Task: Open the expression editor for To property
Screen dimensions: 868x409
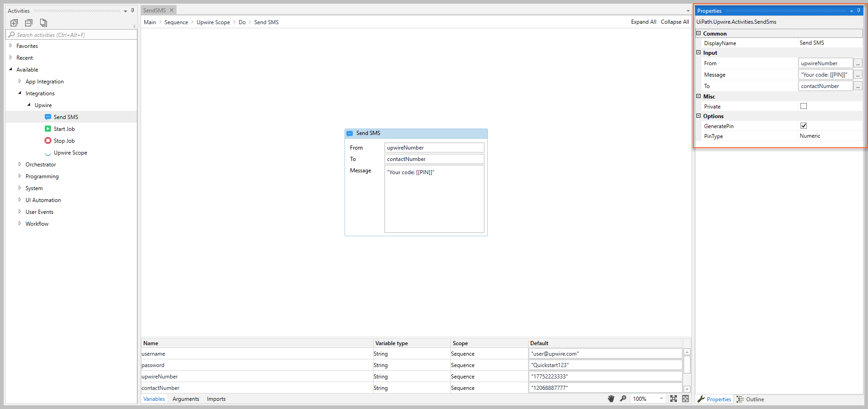Action: [x=858, y=86]
